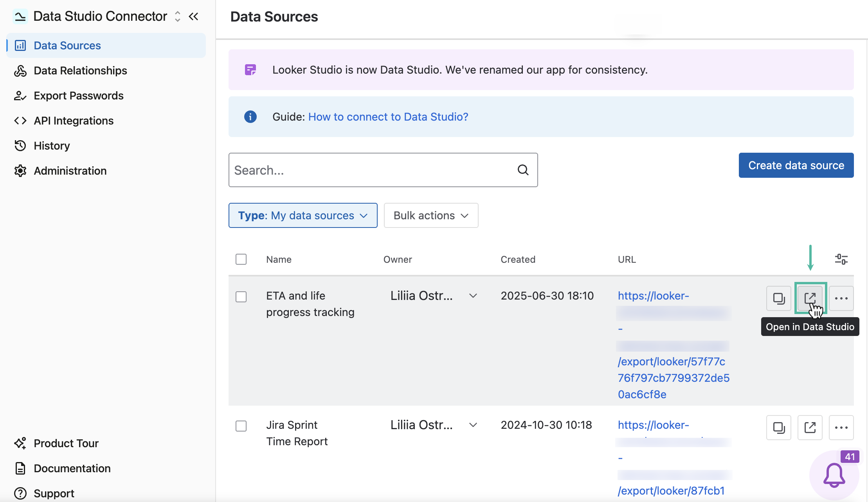Tick the select-all checkbox in table header

(x=241, y=259)
